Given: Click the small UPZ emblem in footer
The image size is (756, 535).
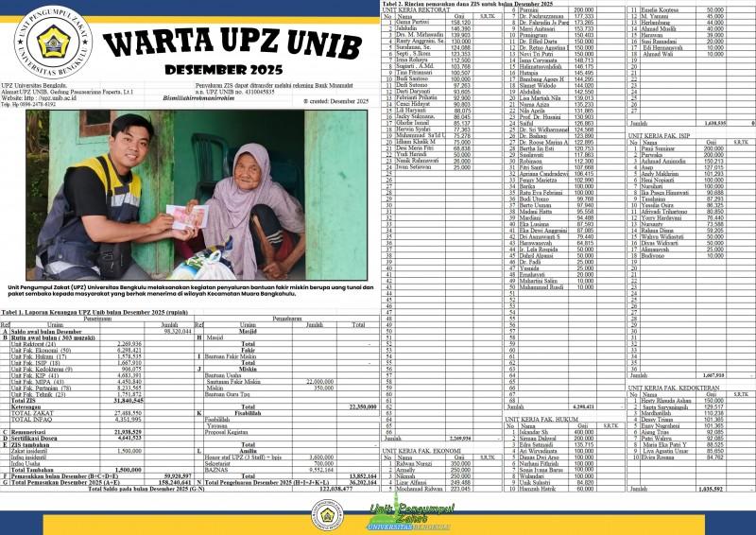Looking at the screenshot, I should click(327, 515).
